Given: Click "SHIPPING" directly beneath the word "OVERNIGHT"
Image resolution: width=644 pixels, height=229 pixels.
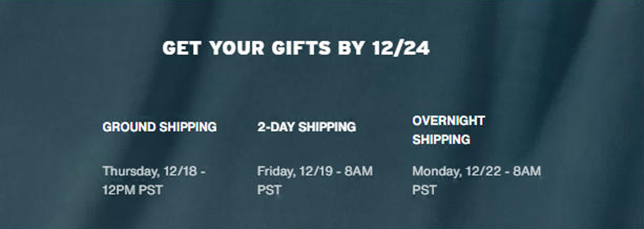Looking at the screenshot, I should [x=441, y=139].
